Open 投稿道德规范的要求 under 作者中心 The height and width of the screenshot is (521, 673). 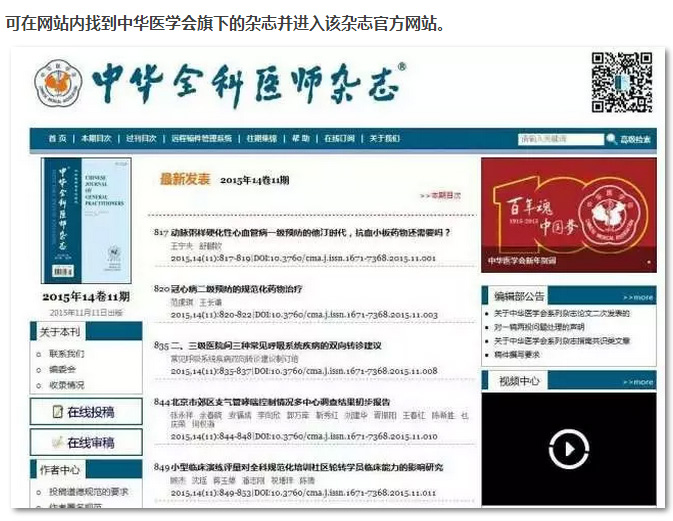[88, 492]
